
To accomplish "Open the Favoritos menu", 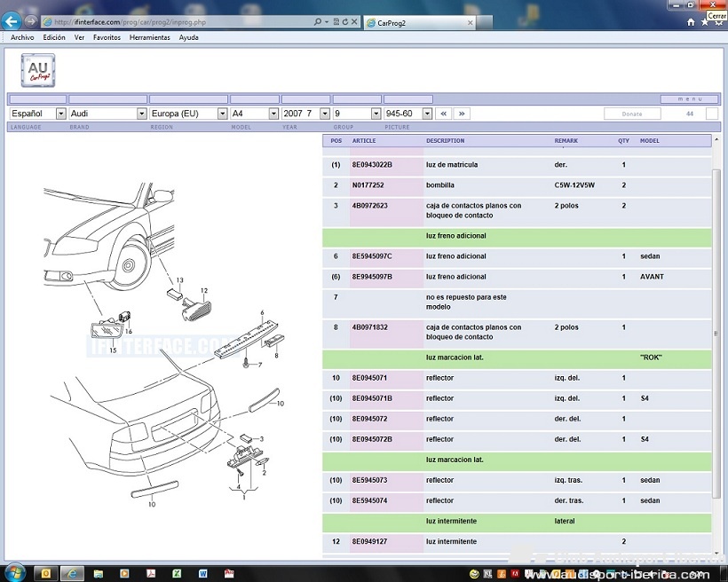I will [107, 38].
